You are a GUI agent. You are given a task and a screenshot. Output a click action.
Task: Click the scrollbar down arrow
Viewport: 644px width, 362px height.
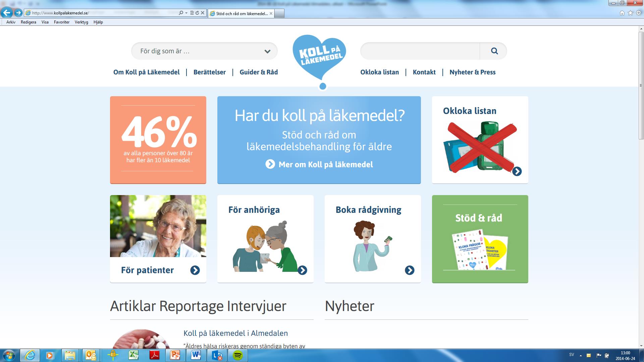641,346
